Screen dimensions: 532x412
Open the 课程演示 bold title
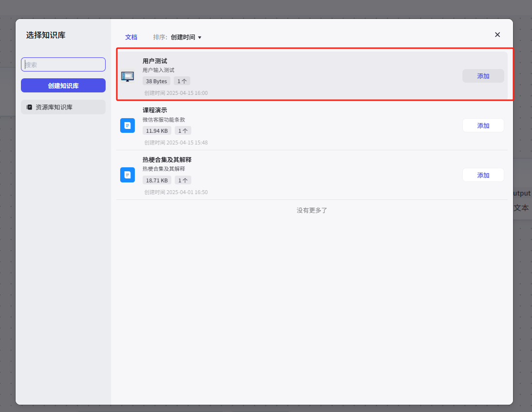[155, 110]
